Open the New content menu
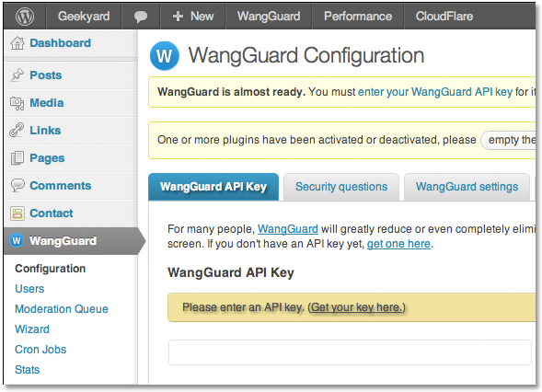The height and width of the screenshot is (392, 542). point(193,17)
